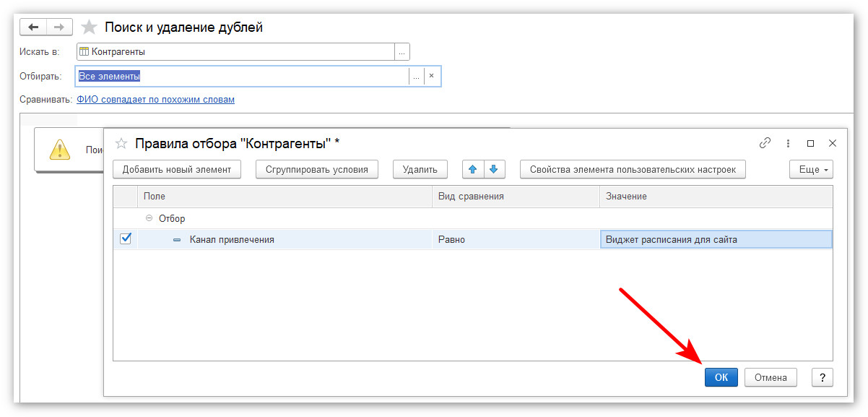Maximize the filter rules dialog
This screenshot has width=868, height=417.
click(x=810, y=143)
